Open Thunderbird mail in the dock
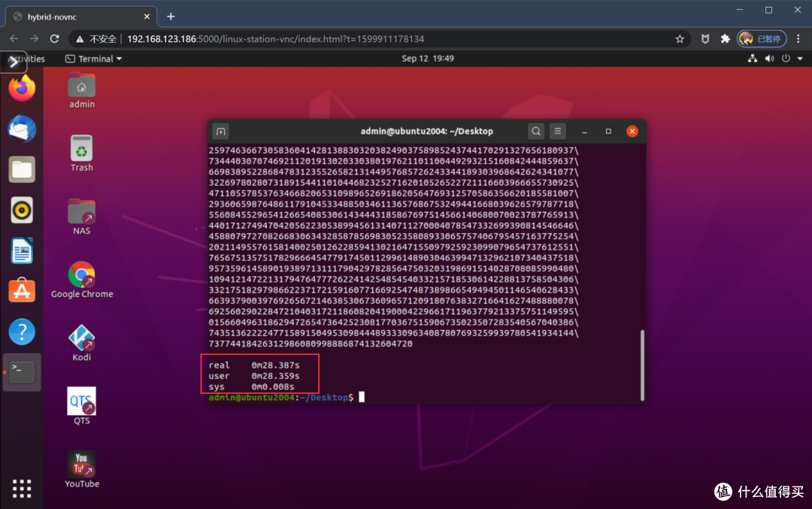812x509 pixels. pos(22,129)
